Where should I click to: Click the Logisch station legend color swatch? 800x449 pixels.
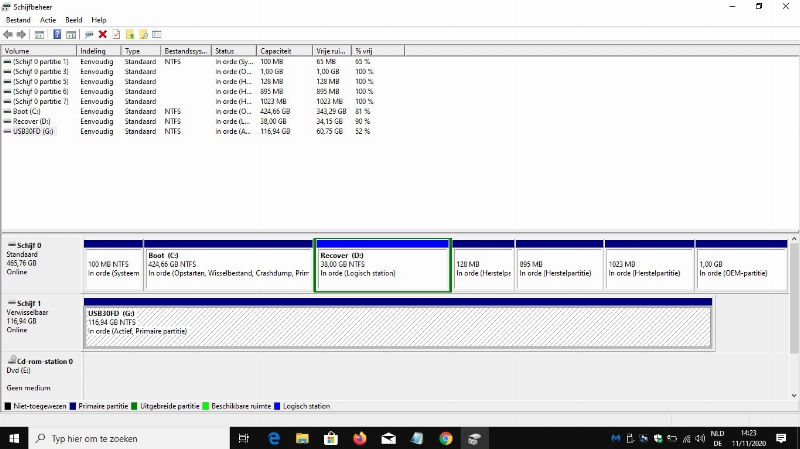pyautogui.click(x=277, y=406)
